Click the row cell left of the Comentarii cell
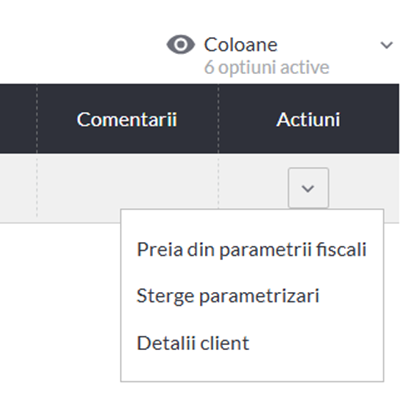Image resolution: width=413 pixels, height=396 pixels. [18, 188]
